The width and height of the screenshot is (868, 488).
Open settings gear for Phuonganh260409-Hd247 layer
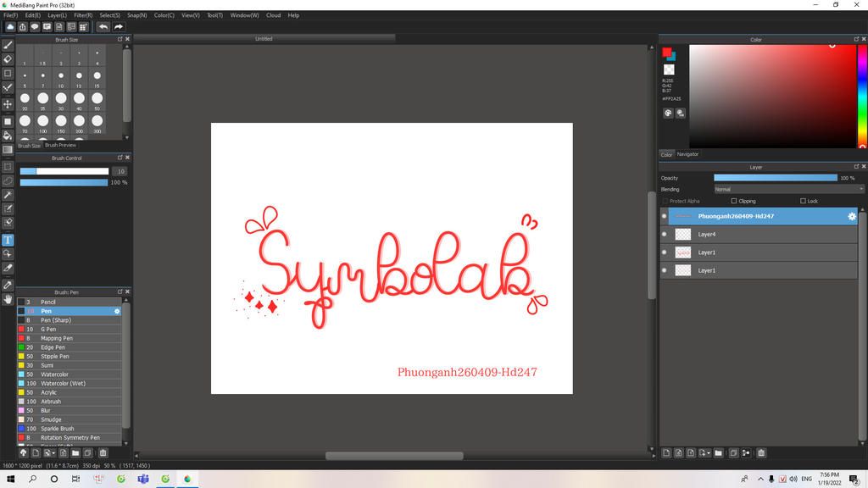pyautogui.click(x=852, y=216)
